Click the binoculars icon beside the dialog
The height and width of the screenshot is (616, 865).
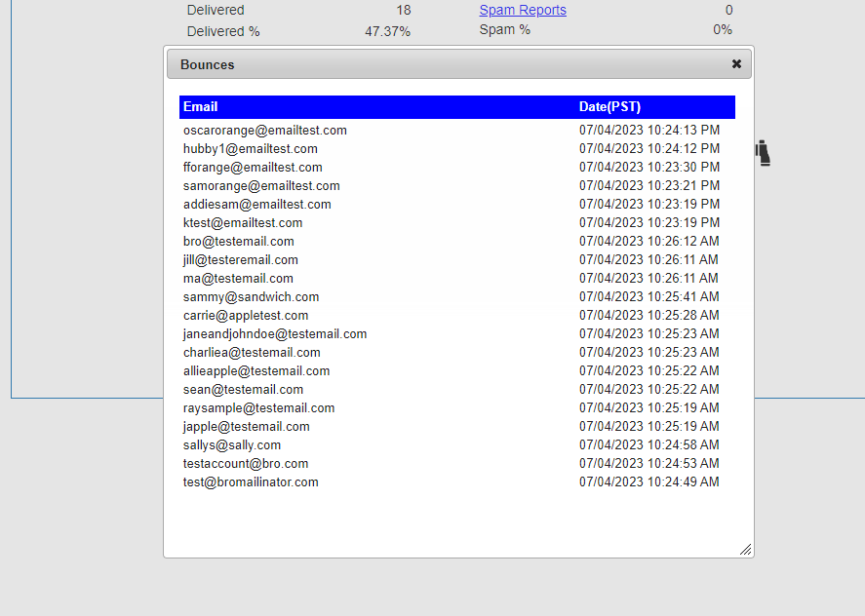763,153
